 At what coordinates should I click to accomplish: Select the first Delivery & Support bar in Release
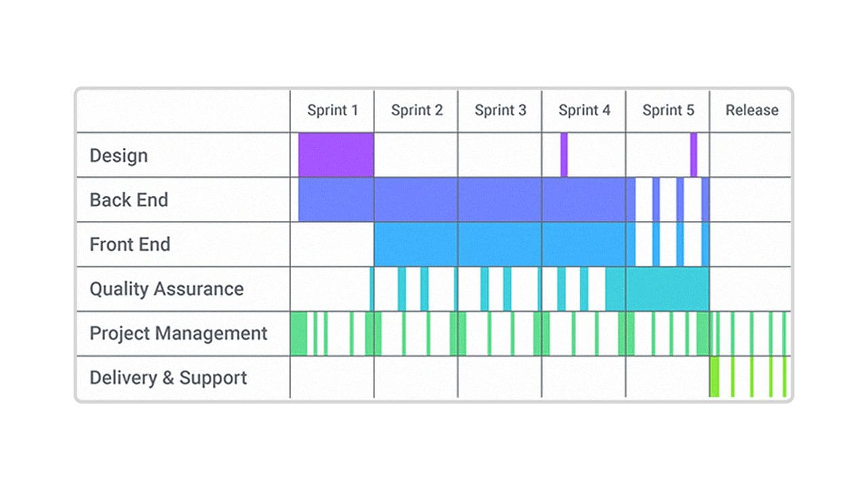coord(714,378)
